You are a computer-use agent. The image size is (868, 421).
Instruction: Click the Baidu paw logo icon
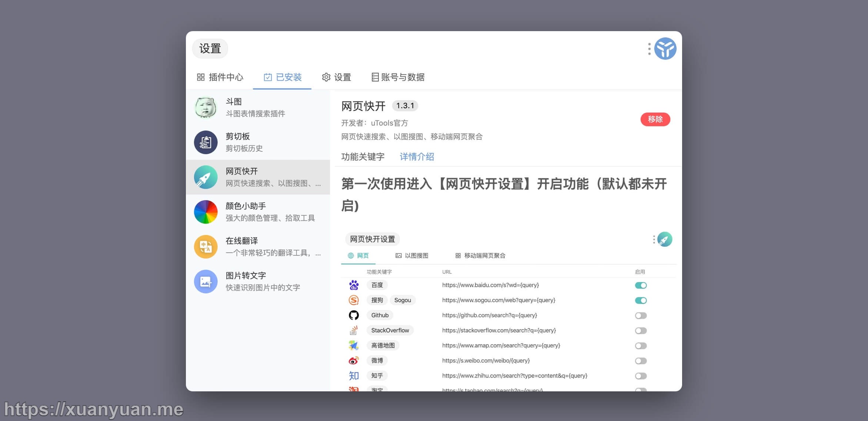[x=354, y=285]
